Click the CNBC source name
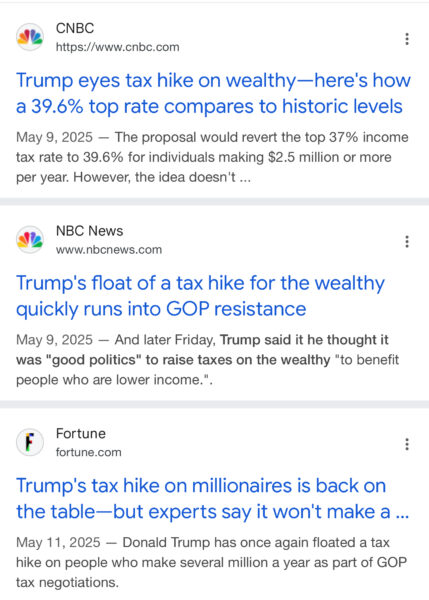Image resolution: width=429 pixels, height=600 pixels. coord(75,28)
